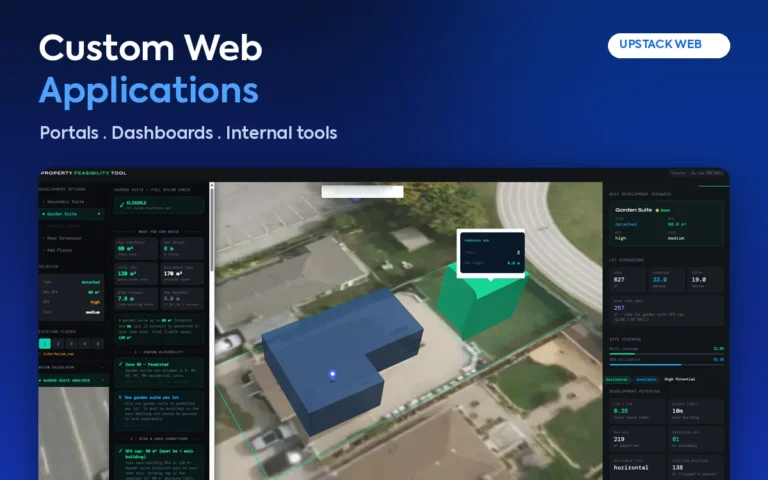Click the lot frontage value 33.0
This screenshot has height=480, width=768.
click(659, 280)
